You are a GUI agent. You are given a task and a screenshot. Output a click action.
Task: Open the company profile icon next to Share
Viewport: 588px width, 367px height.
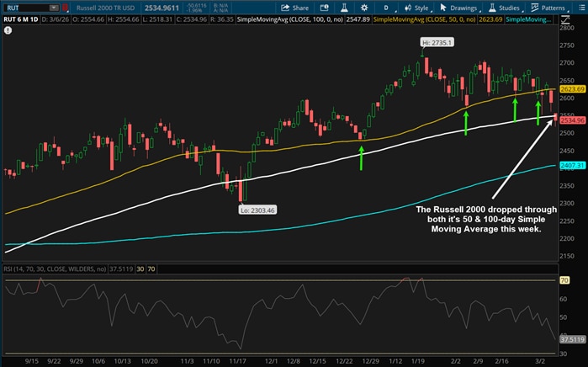pyautogui.click(x=325, y=8)
